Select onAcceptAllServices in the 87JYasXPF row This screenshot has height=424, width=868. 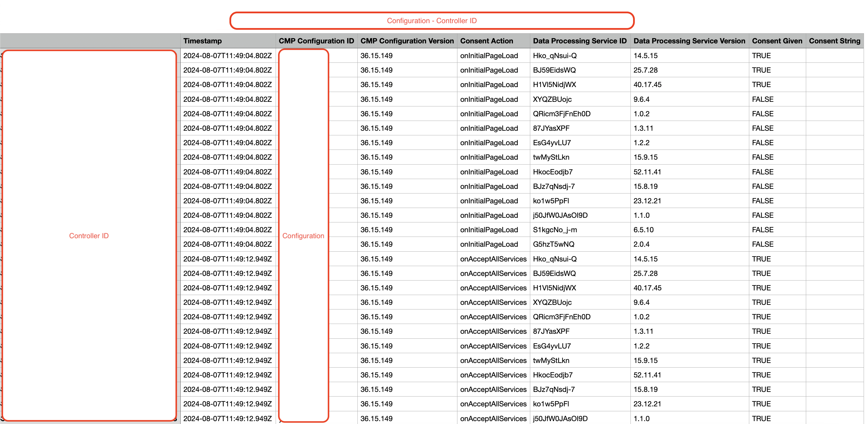click(493, 331)
